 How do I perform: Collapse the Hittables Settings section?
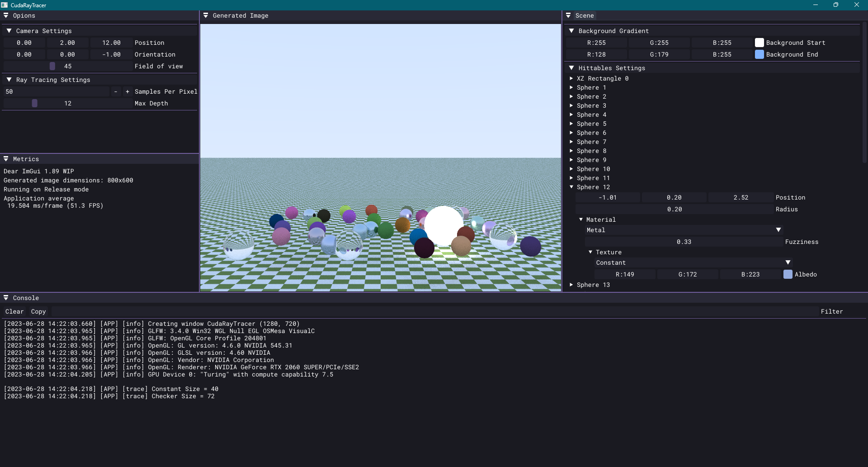[x=572, y=67]
